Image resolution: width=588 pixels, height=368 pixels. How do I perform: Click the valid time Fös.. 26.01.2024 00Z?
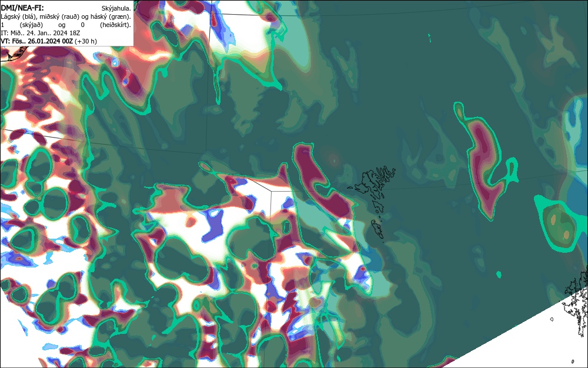[42, 41]
